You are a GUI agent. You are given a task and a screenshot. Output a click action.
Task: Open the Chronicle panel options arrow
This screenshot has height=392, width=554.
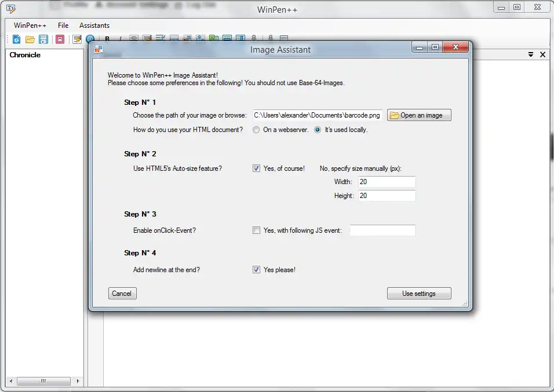pyautogui.click(x=531, y=54)
